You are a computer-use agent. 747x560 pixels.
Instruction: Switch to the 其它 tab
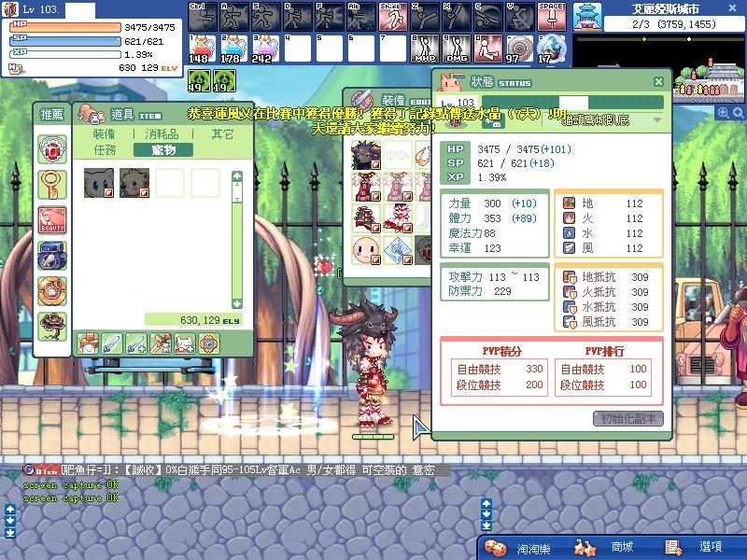[x=222, y=133]
